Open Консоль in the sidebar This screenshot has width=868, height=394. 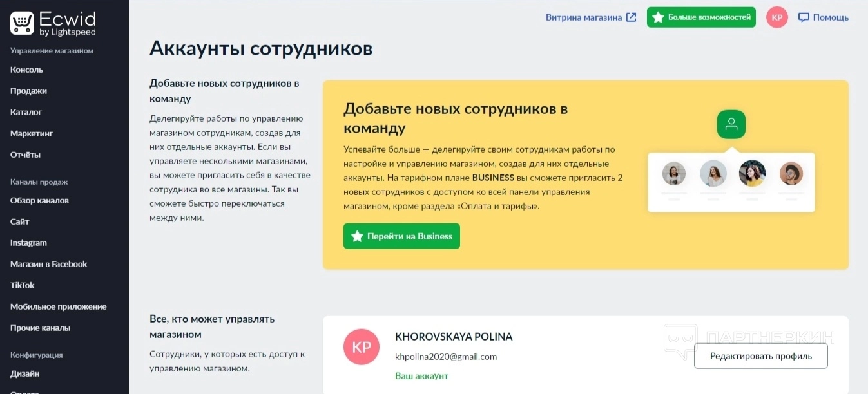coord(26,70)
